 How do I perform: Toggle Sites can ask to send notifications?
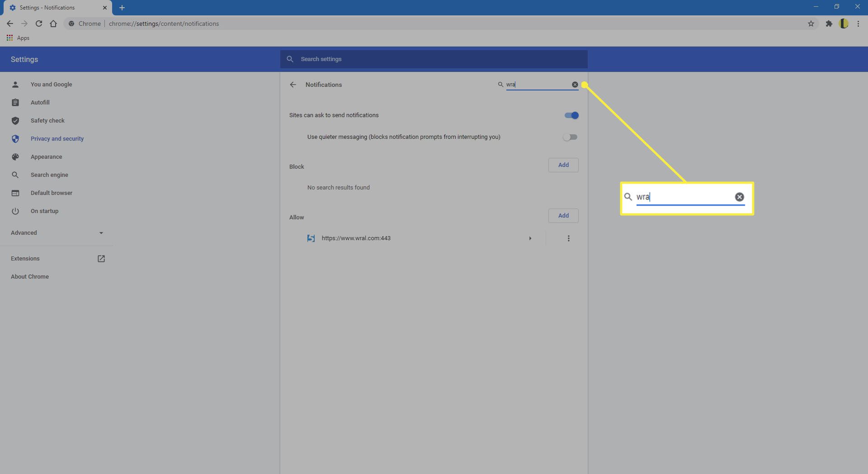click(571, 115)
